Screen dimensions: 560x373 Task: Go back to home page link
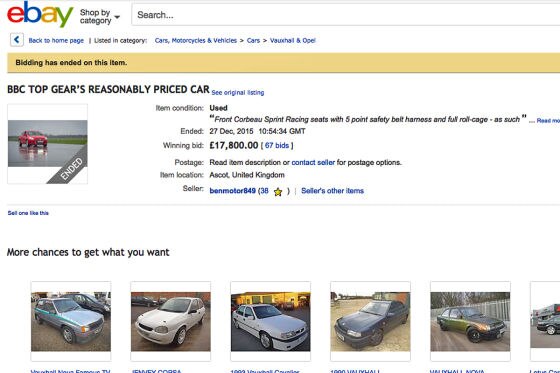point(56,40)
